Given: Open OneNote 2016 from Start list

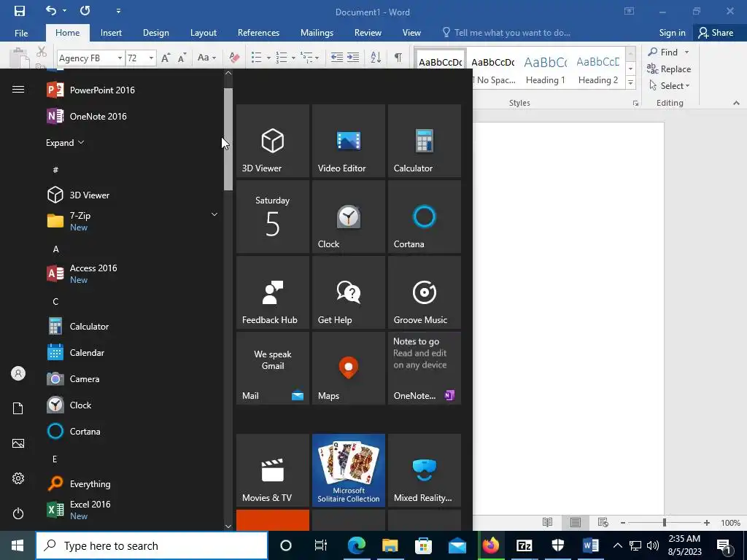Looking at the screenshot, I should pos(133,116).
